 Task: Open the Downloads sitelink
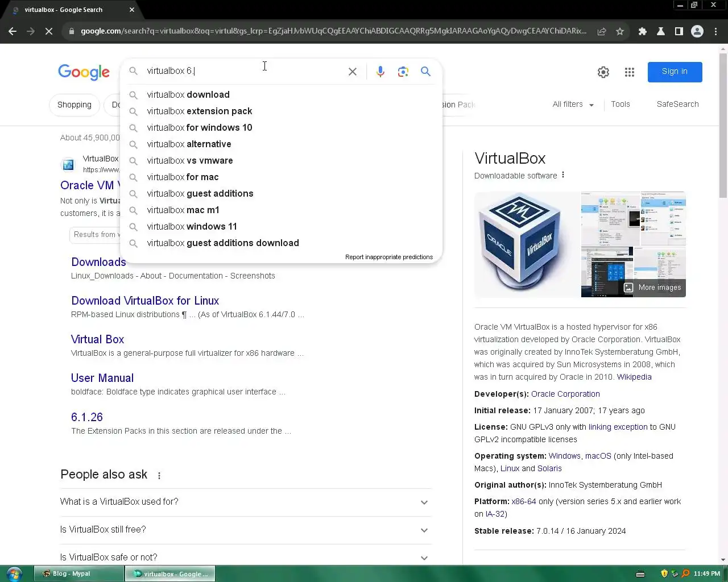98,262
